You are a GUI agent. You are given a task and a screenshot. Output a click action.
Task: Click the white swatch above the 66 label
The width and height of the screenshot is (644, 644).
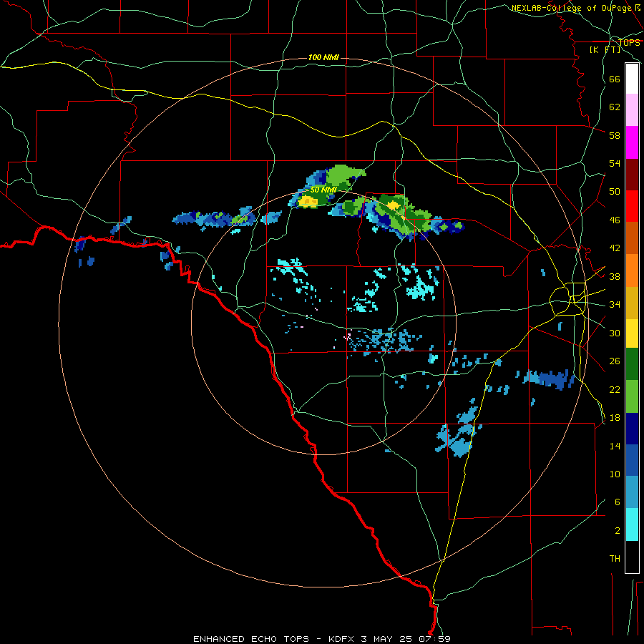(x=632, y=79)
